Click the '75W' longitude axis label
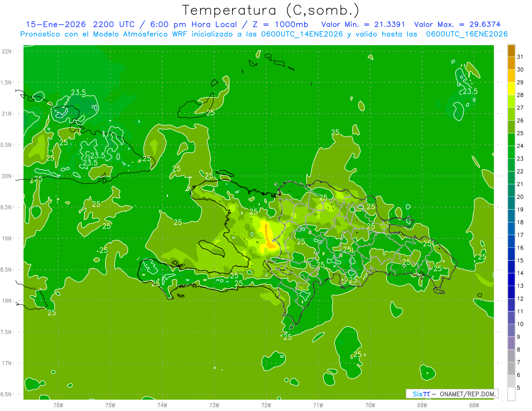This screenshot has height=411, width=532. (110, 405)
